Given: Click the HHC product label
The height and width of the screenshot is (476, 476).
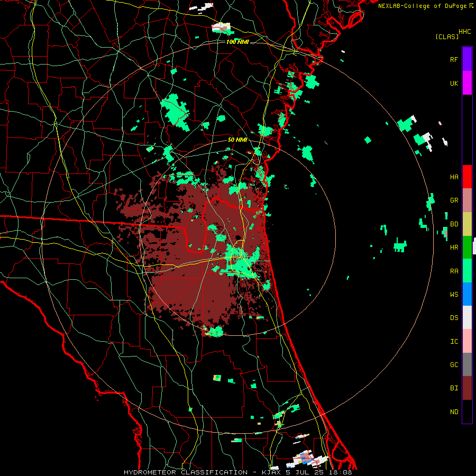Looking at the screenshot, I should coord(465,32).
